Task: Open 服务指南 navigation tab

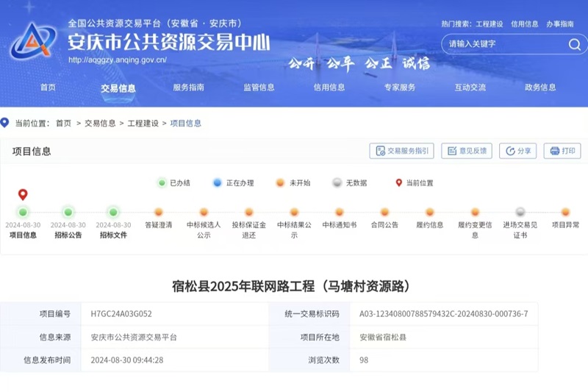Action: tap(188, 88)
